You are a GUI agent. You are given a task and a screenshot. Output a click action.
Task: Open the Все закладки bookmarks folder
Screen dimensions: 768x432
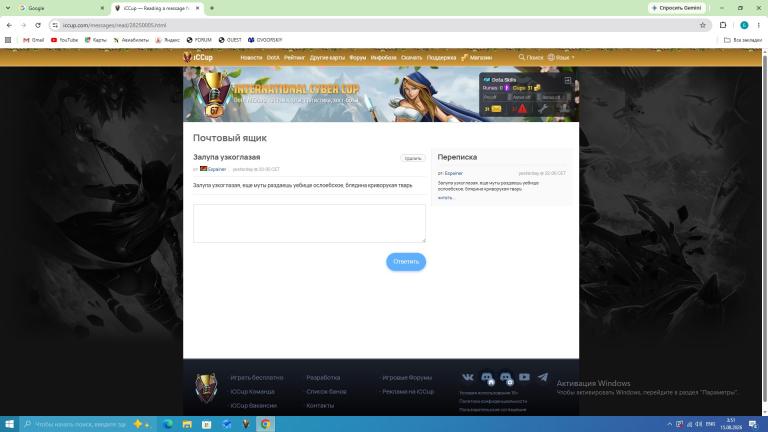(743, 40)
